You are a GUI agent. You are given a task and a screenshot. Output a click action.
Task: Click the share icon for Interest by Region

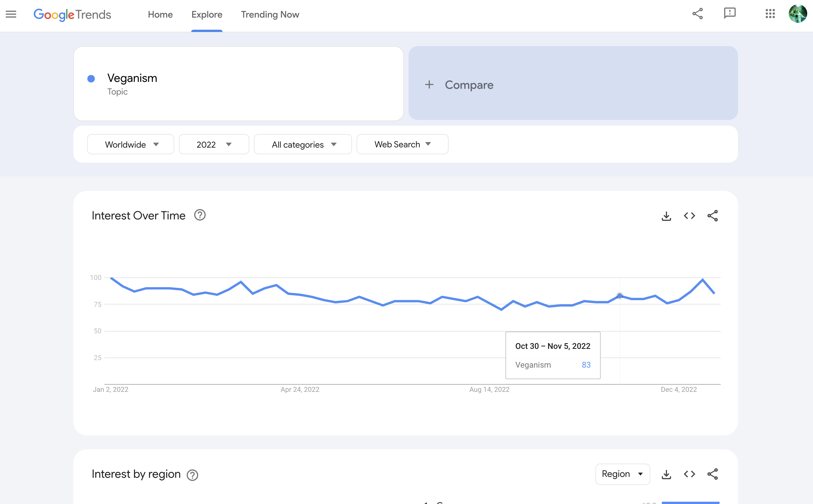713,474
